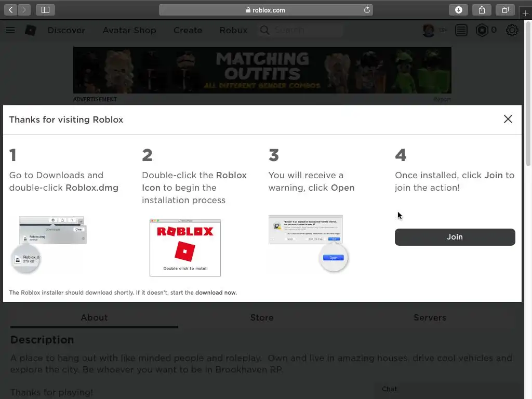Click the roblox.com address bar
The height and width of the screenshot is (399, 532).
click(265, 10)
